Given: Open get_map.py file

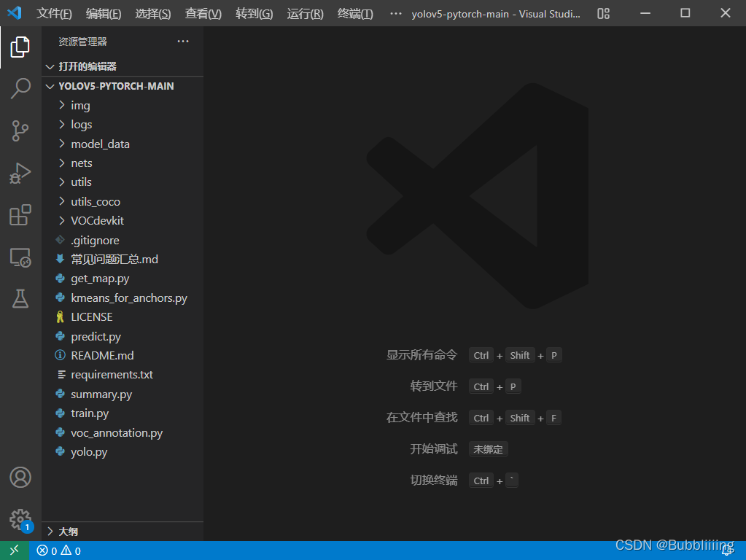Looking at the screenshot, I should coord(123,279).
